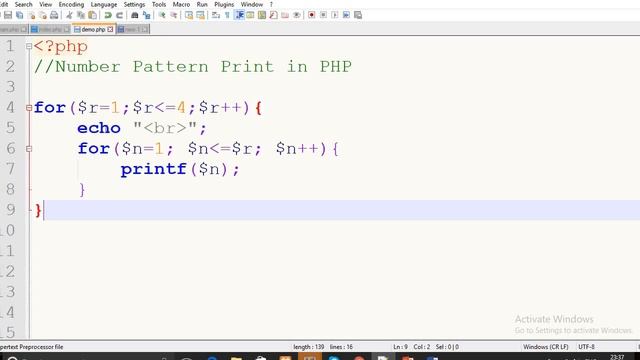
Task: Click the Print toolbar icon
Action: (54, 15)
